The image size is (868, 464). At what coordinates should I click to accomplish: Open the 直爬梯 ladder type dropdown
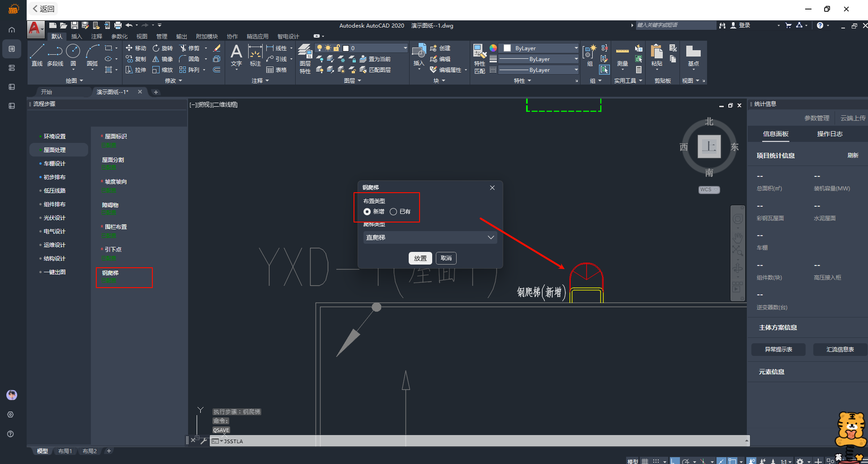(x=429, y=237)
